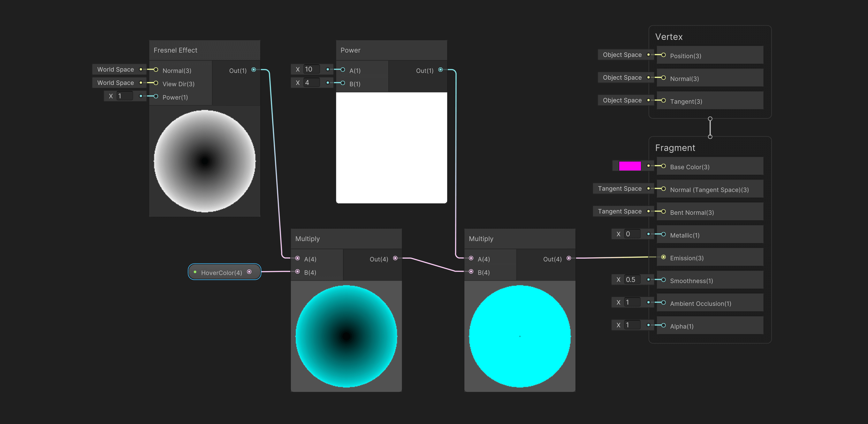Click the Alpha(1) input port
868x424 pixels.
(x=663, y=325)
